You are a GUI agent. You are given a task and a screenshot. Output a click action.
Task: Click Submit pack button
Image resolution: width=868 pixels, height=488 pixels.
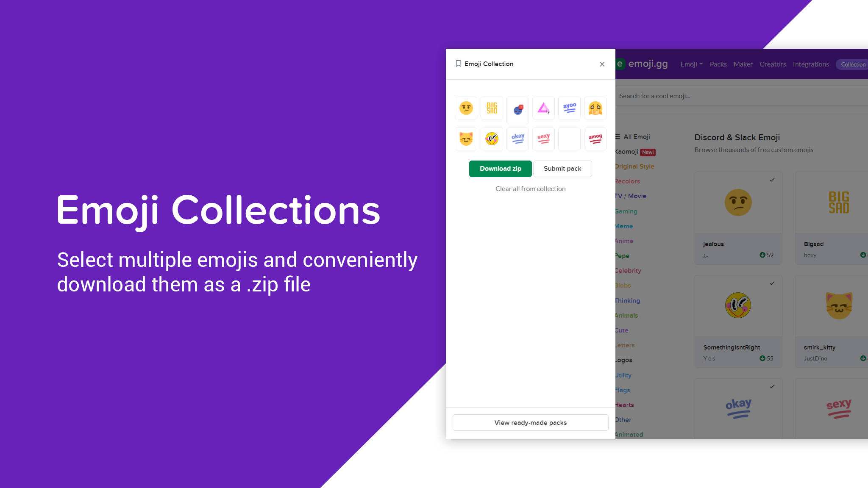(562, 168)
